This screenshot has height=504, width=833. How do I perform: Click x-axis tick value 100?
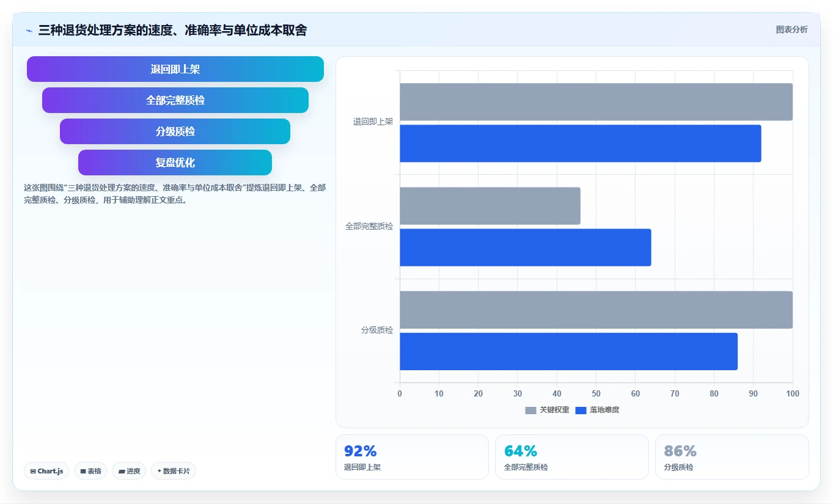tap(793, 393)
